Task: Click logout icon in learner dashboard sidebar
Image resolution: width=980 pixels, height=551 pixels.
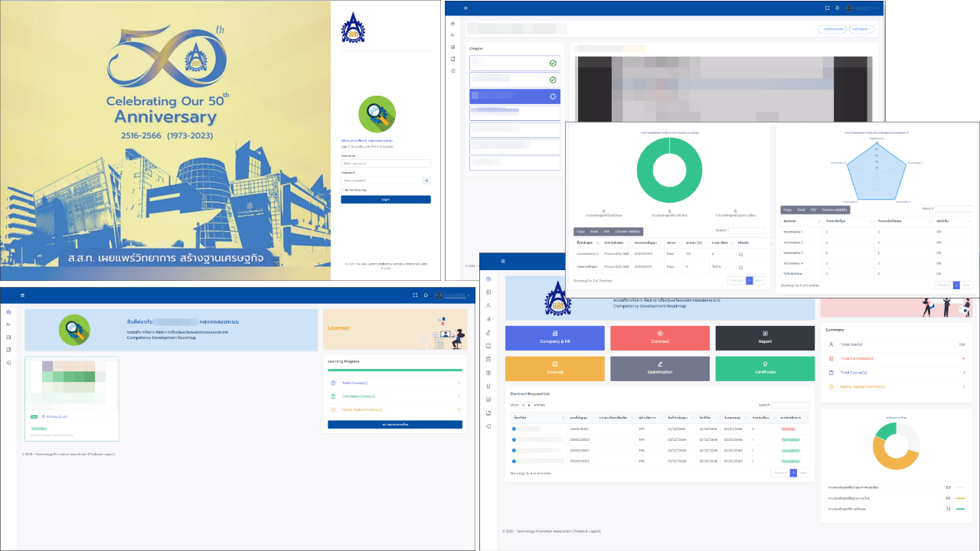Action: click(8, 363)
